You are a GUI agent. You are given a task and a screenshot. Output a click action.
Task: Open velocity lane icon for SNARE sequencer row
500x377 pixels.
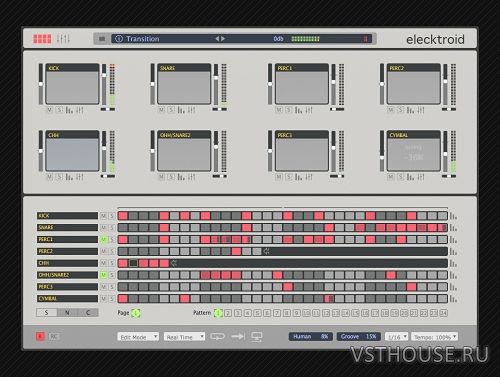(x=453, y=228)
